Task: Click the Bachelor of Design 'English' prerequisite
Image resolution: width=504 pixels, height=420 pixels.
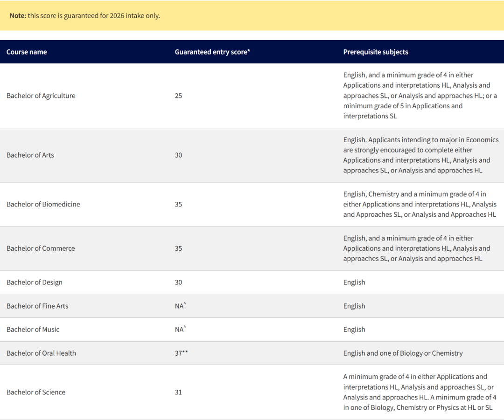Action: click(x=354, y=282)
